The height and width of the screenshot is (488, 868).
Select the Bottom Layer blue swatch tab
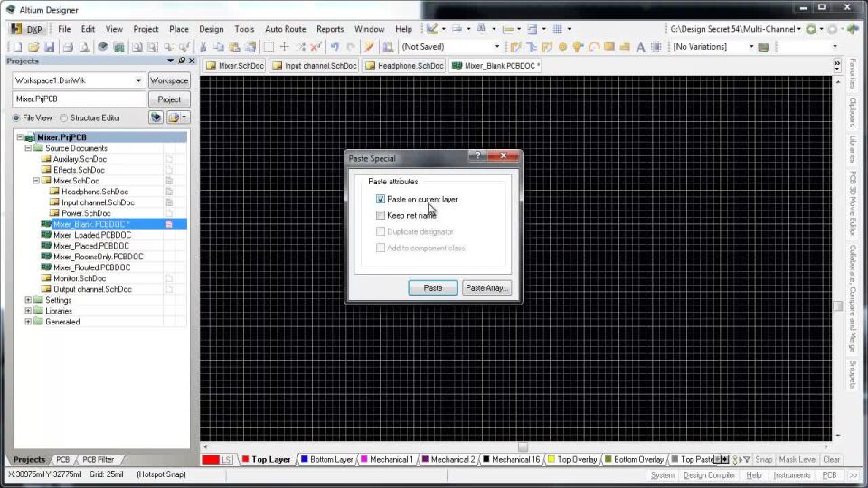click(326, 459)
